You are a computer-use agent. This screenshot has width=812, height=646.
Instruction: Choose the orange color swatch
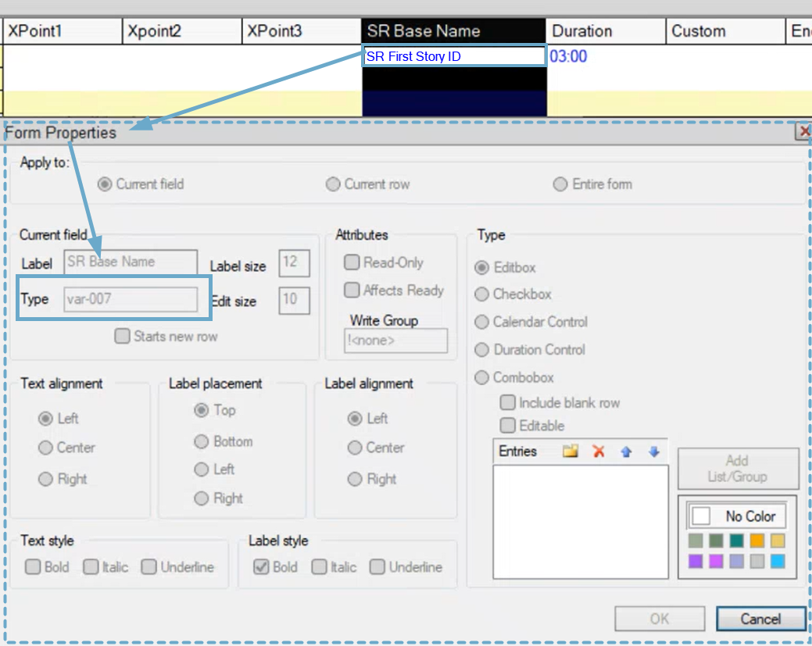pyautogui.click(x=757, y=541)
